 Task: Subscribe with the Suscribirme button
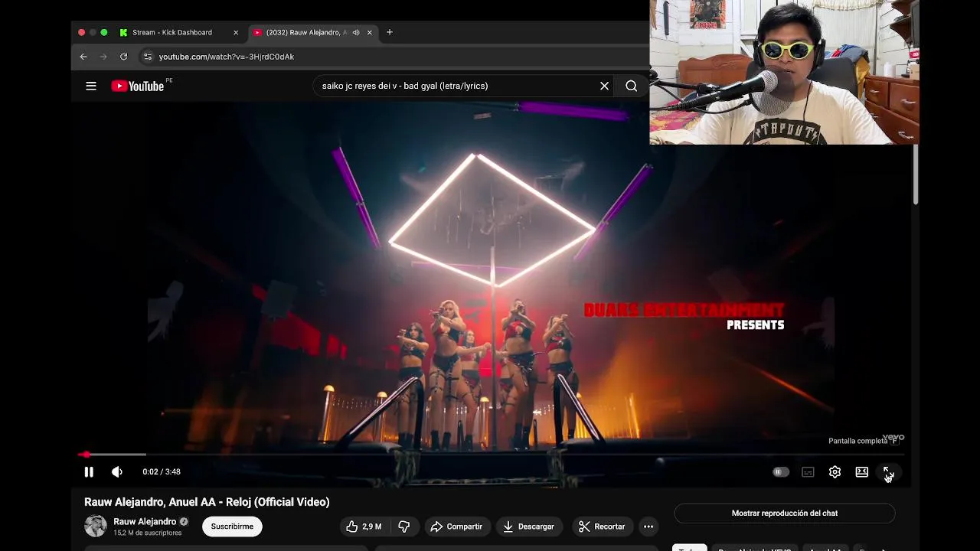point(232,527)
